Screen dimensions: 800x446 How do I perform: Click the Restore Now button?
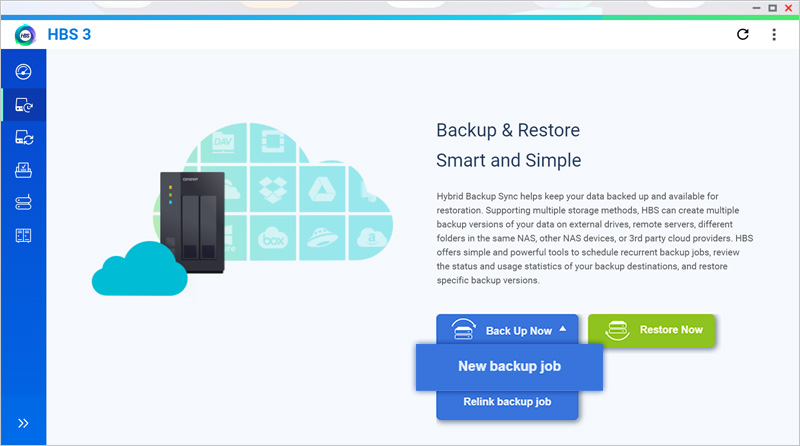652,331
